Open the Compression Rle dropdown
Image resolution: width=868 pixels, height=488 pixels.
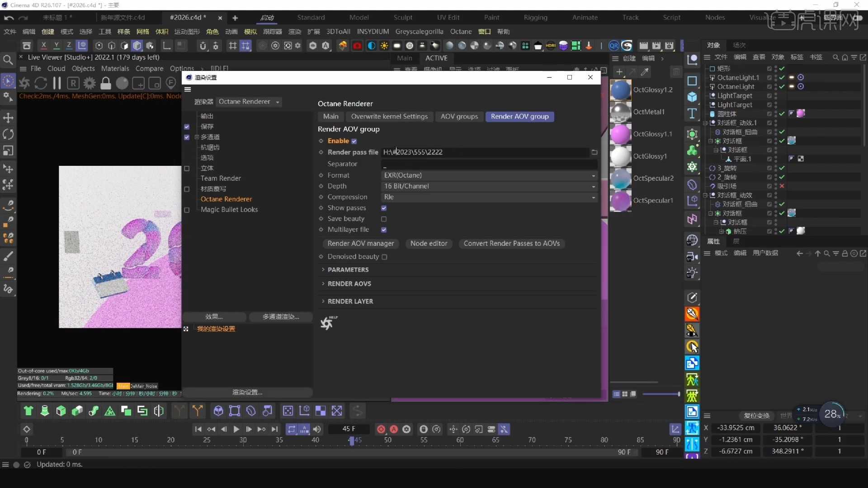(x=490, y=197)
